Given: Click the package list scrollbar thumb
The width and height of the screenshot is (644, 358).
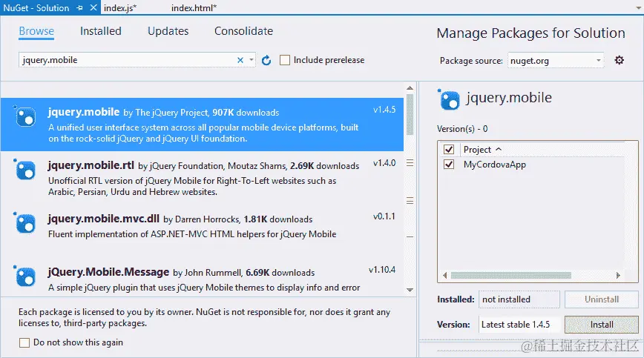Looking at the screenshot, I should click(410, 114).
